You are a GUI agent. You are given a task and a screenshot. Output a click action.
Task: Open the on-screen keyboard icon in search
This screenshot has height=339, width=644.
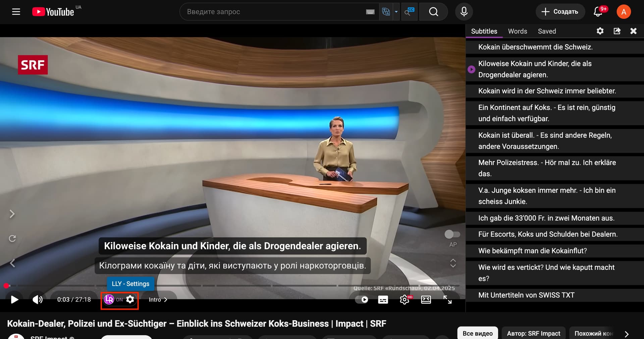point(370,12)
